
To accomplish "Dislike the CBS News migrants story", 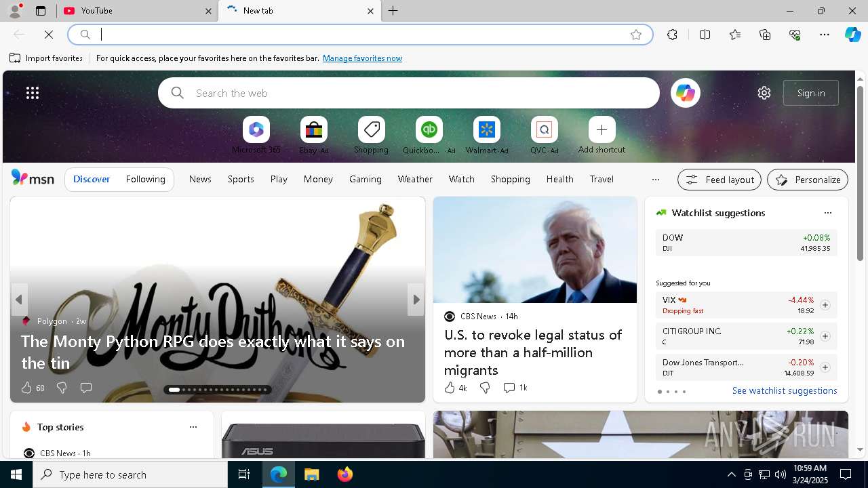I will [x=485, y=388].
